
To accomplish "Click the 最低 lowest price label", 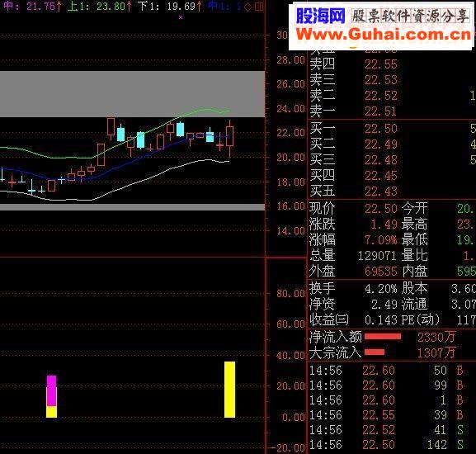I will pyautogui.click(x=415, y=240).
